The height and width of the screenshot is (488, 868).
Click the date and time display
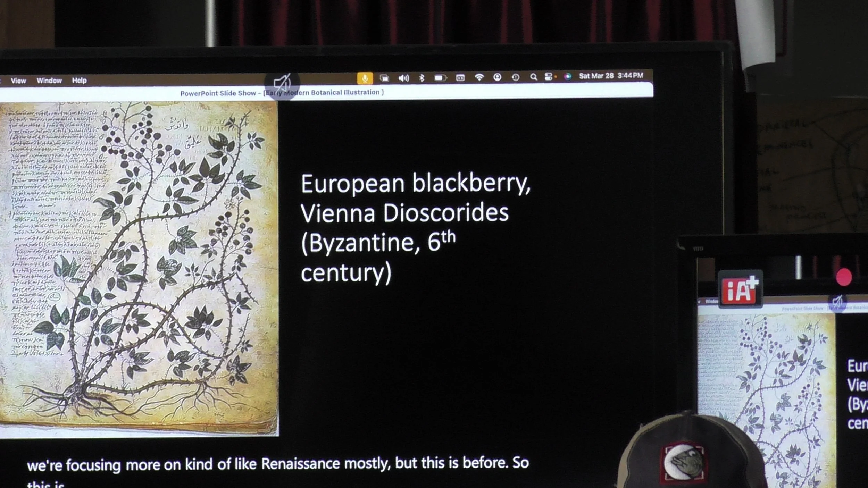click(x=611, y=76)
